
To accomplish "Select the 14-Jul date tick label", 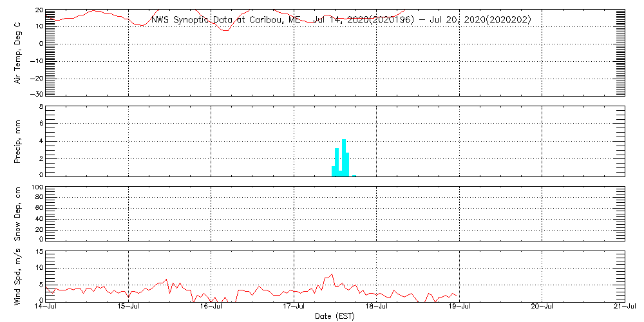I will pyautogui.click(x=46, y=307).
